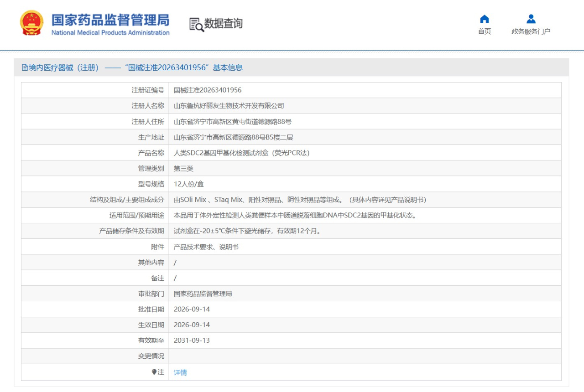Click the 型号规格 label cell
Image resolution: width=584 pixels, height=392 pixels.
click(x=95, y=184)
